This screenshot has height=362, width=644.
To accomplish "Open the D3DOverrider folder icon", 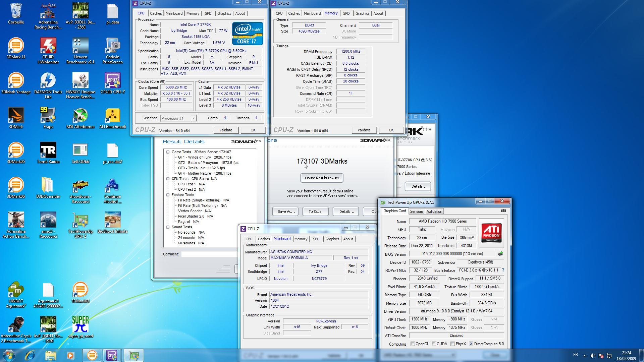I will tap(48, 188).
